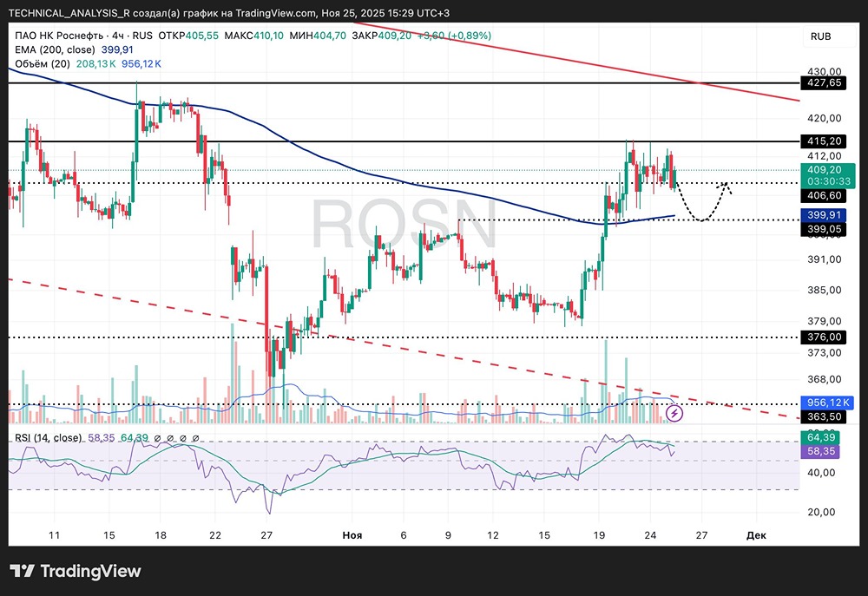Click the date label 12 on time axis

tap(493, 535)
